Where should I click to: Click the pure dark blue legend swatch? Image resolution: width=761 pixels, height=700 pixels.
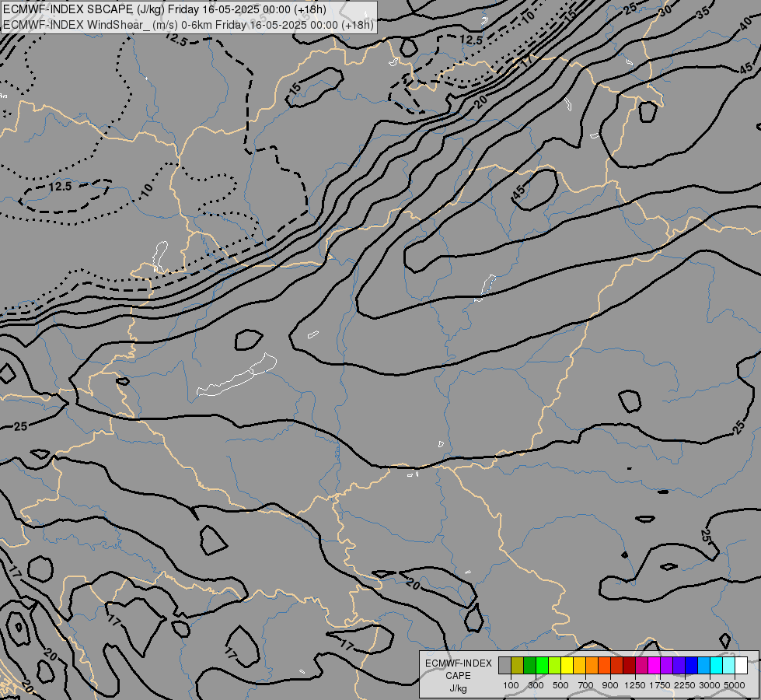691,666
